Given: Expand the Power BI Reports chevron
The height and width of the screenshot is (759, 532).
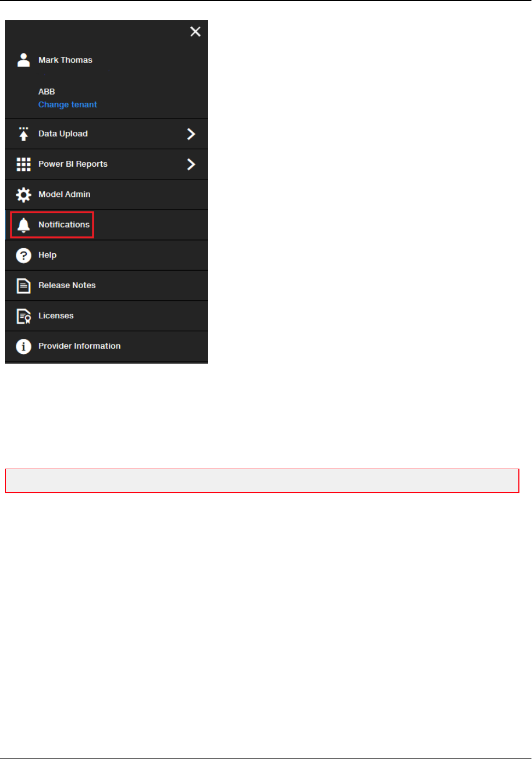Looking at the screenshot, I should pos(191,164).
